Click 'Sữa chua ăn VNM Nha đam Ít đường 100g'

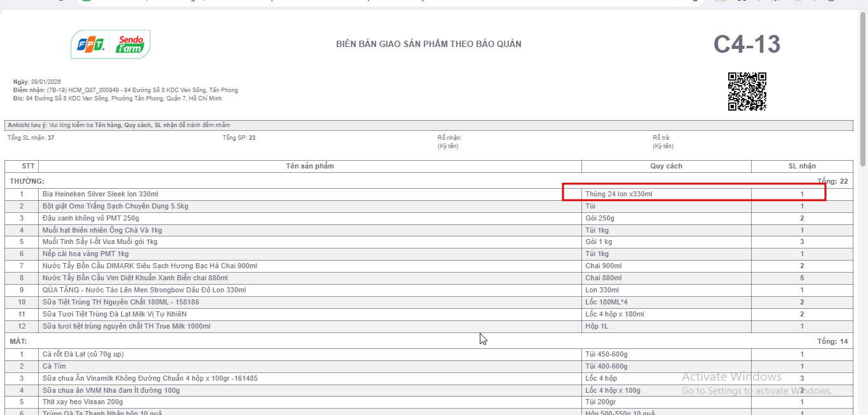111,390
